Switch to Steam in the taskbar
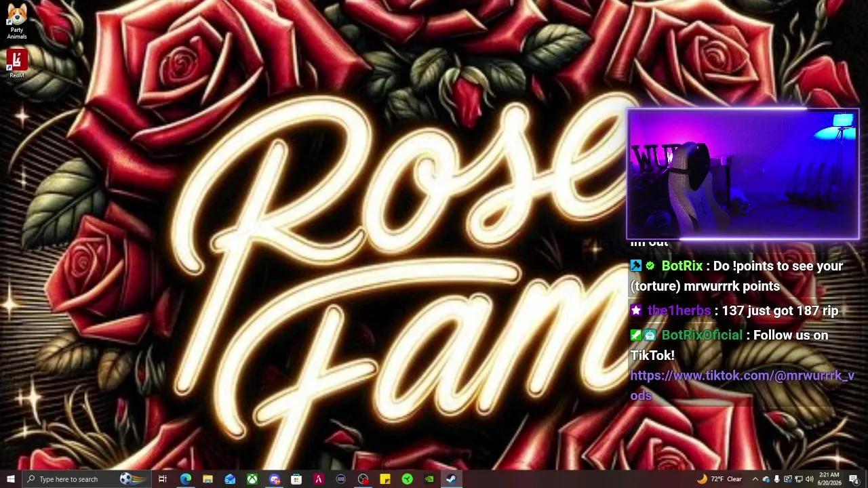Viewport: 868px width, 488px height. tap(451, 479)
